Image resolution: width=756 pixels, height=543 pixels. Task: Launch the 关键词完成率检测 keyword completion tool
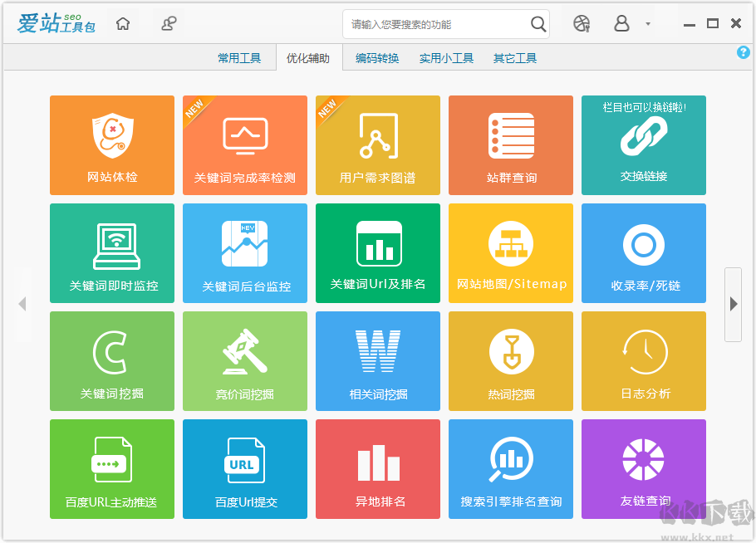(244, 145)
